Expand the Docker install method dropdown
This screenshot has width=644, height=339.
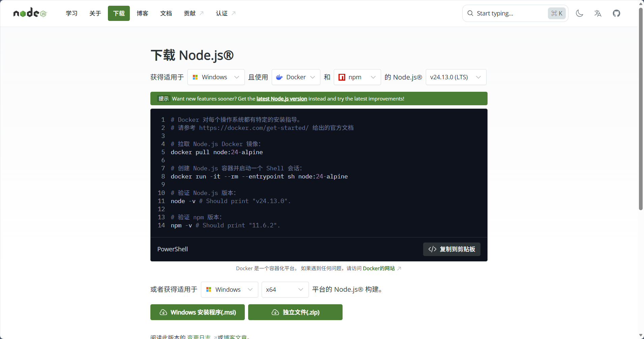pyautogui.click(x=296, y=77)
